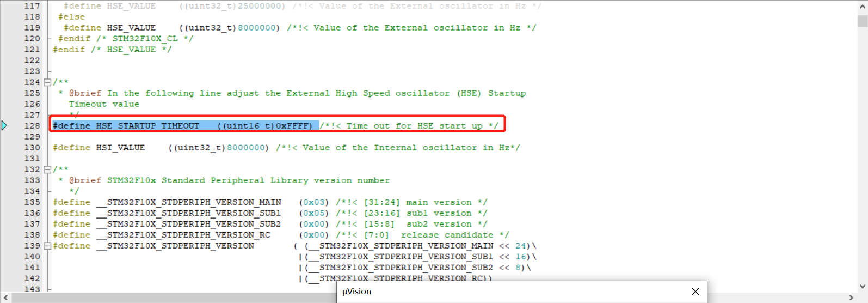Click the (0x05) value on line 136

point(313,213)
